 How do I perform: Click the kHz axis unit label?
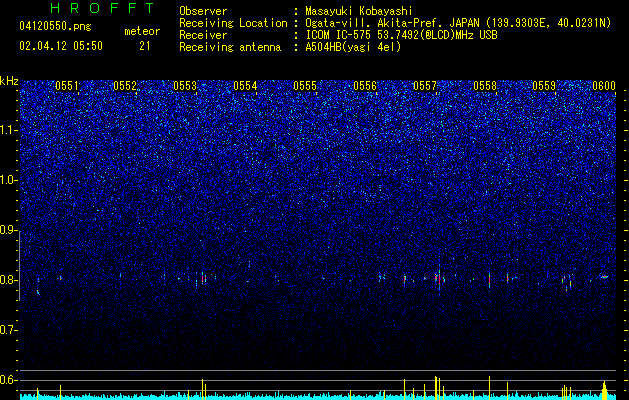click(9, 81)
